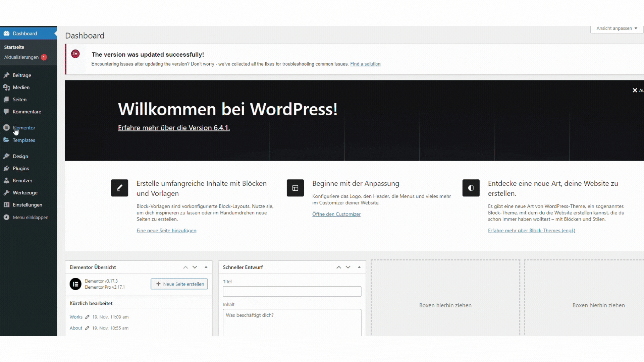The image size is (644, 362).
Task: Click the edit pencil next to Works
Action: coord(87,317)
